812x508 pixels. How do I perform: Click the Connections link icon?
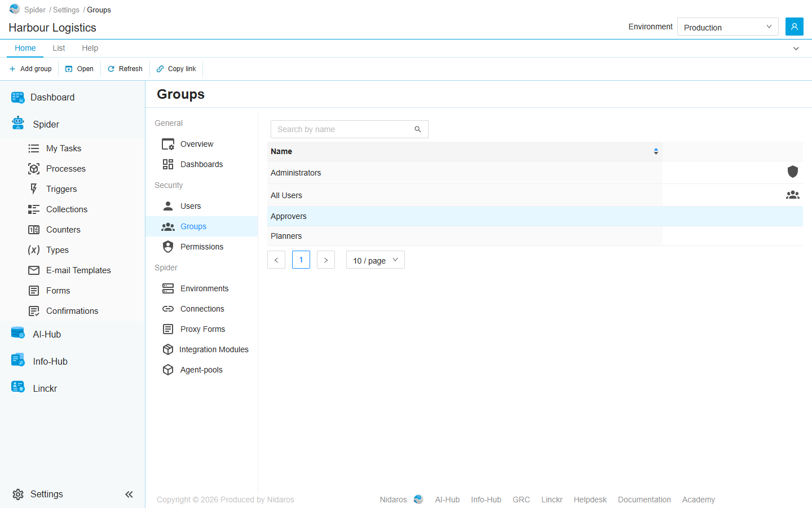pyautogui.click(x=168, y=309)
